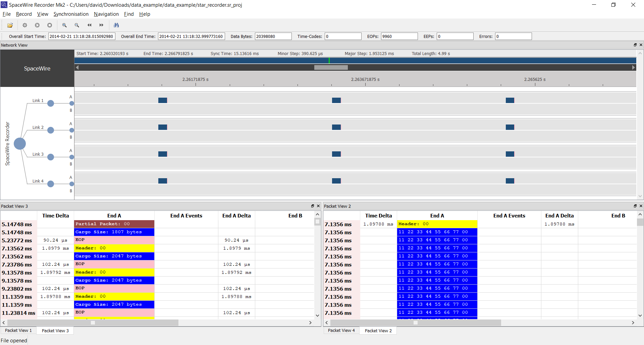This screenshot has height=345, width=644.
Task: Click last packet block on Link 3 A
Action: coord(510,154)
